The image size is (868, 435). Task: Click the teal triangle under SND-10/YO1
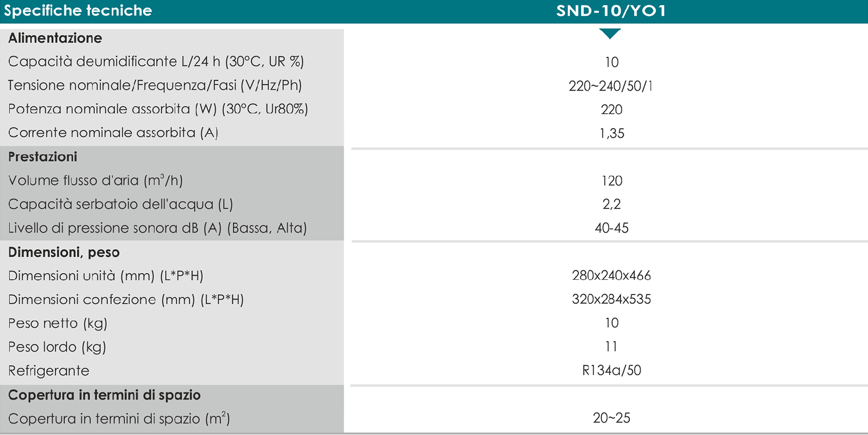coord(610,34)
